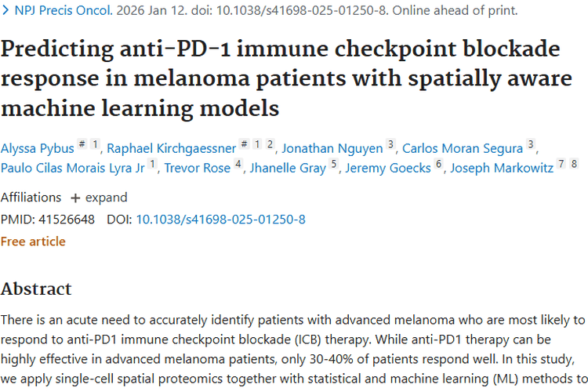Click affiliation superscript 8 after Joseph Markowitz
Viewport: 588px width, 392px height.
pos(575,164)
